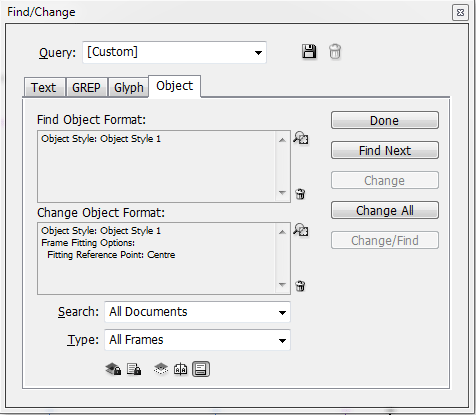
Task: Toggle Include Footnotes icon
Action: click(201, 369)
